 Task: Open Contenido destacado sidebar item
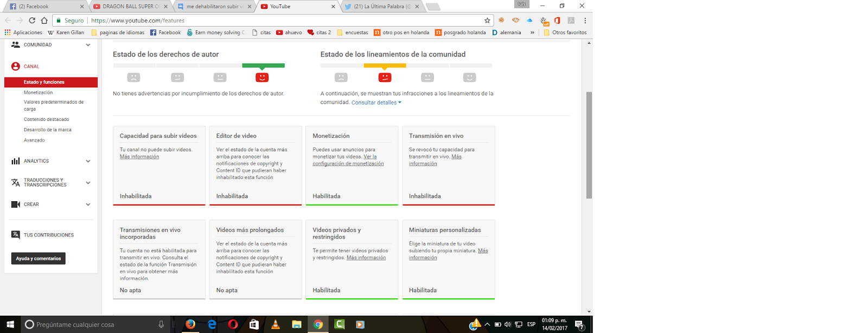[x=46, y=119]
